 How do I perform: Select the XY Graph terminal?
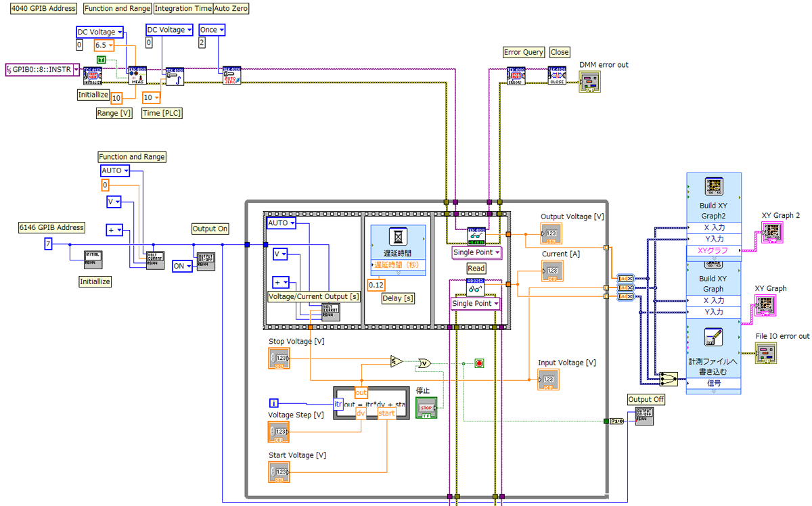(x=765, y=305)
